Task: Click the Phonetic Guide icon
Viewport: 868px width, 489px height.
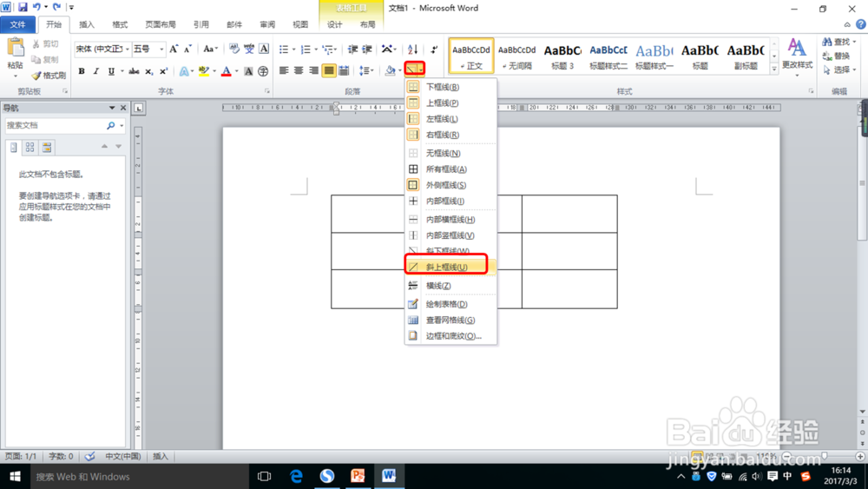Action: [x=249, y=49]
